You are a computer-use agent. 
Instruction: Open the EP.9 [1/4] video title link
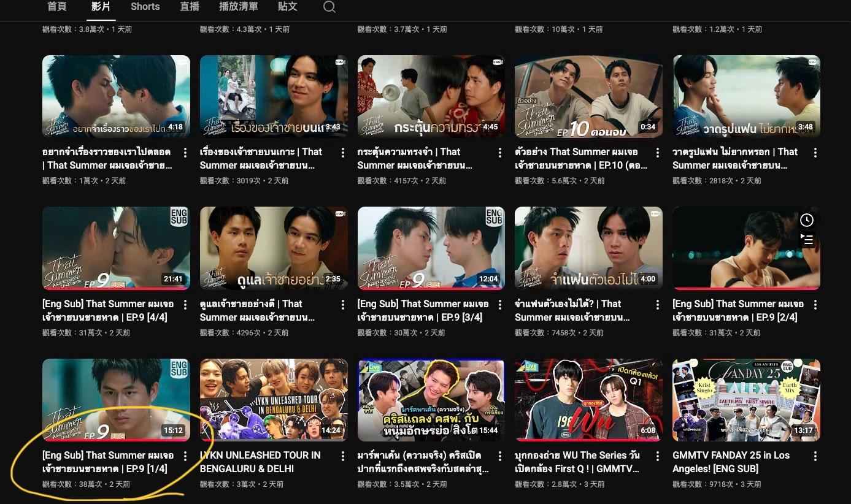(x=107, y=462)
